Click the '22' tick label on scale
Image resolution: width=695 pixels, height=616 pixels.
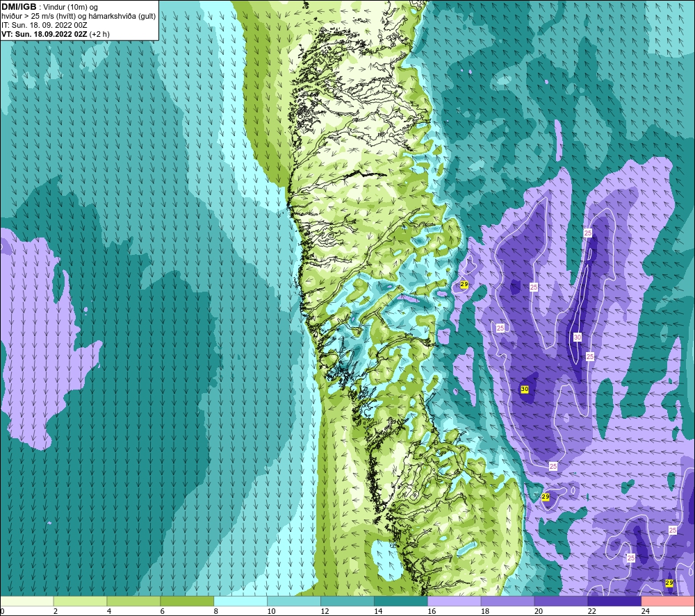pos(591,611)
